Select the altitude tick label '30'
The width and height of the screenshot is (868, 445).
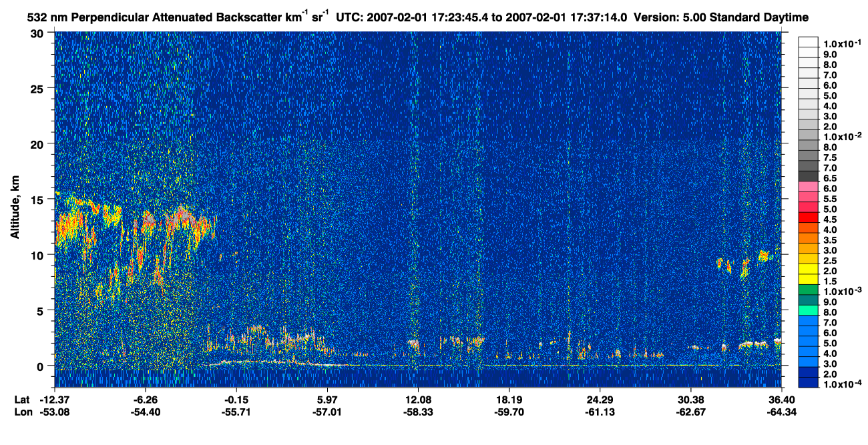[38, 33]
